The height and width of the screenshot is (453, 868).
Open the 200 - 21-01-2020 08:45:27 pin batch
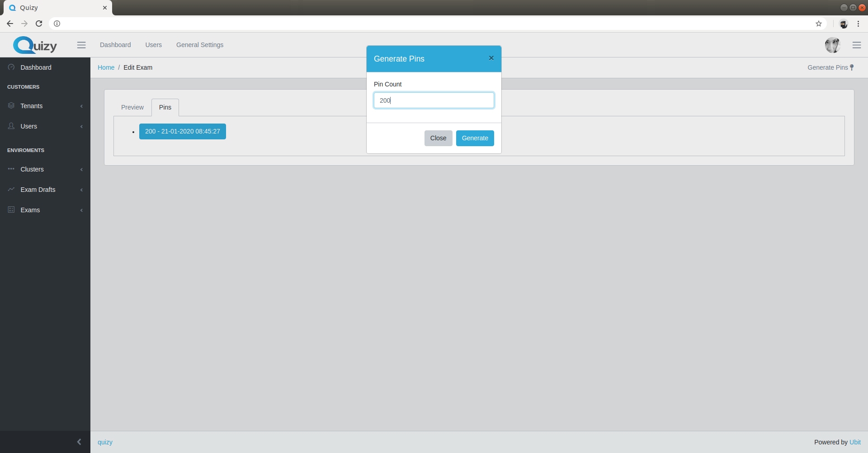pos(183,131)
